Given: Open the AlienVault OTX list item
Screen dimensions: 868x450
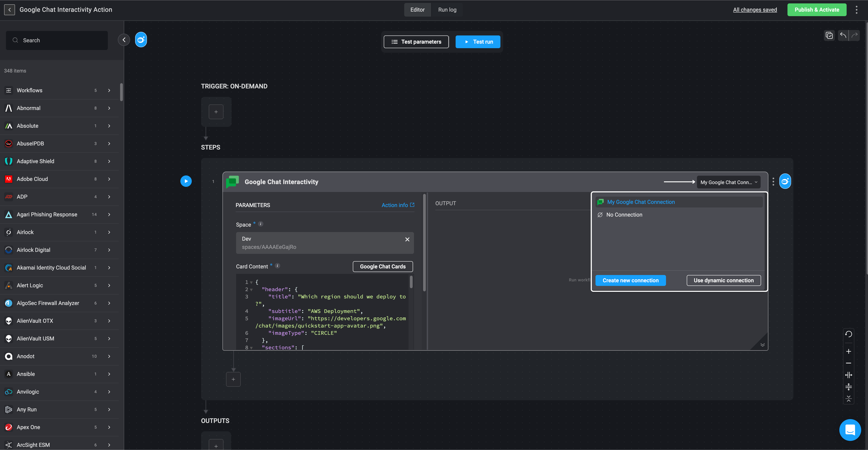Looking at the screenshot, I should click(x=59, y=321).
